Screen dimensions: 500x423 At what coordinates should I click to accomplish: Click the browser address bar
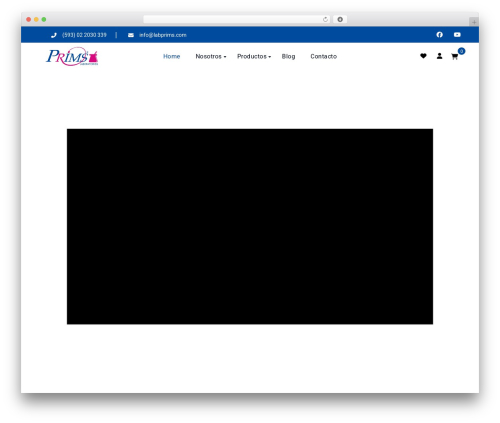click(x=237, y=19)
